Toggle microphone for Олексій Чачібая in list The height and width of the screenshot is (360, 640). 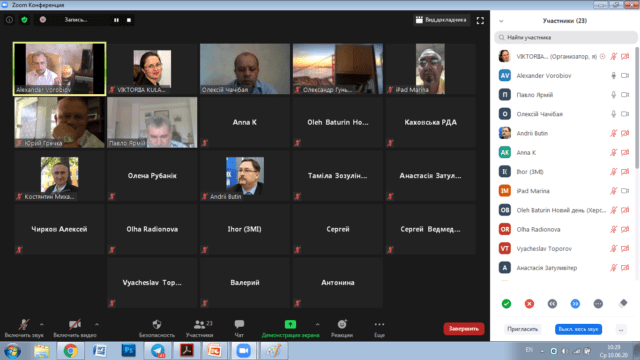pyautogui.click(x=613, y=114)
